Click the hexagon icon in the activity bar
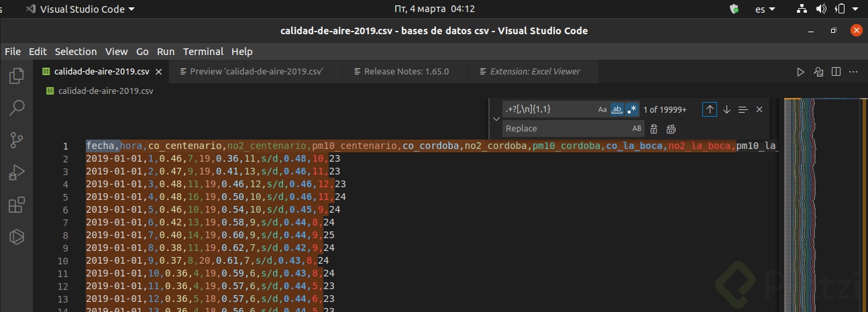The width and height of the screenshot is (868, 312). coord(17,237)
